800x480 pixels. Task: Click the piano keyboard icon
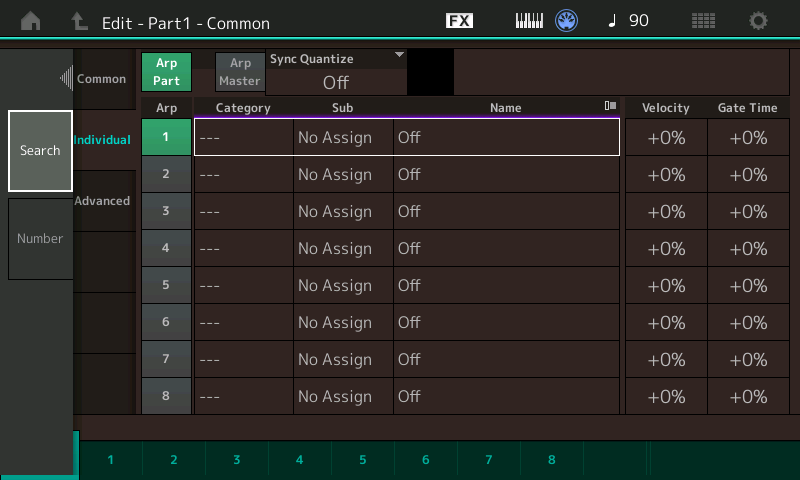coord(530,21)
